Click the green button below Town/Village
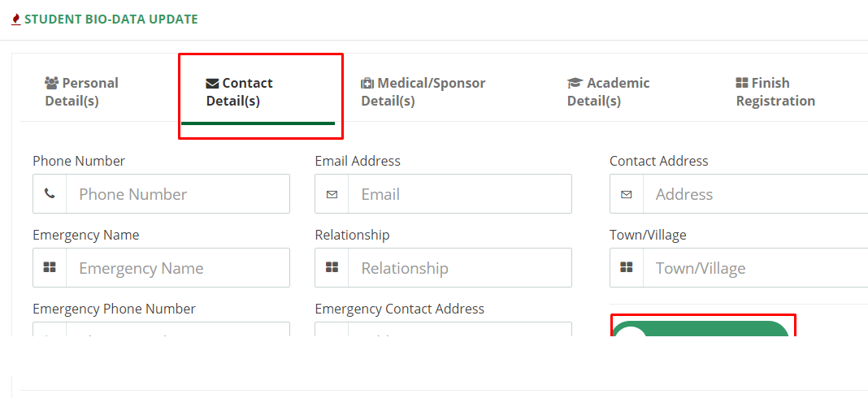This screenshot has height=398, width=868. 701,329
